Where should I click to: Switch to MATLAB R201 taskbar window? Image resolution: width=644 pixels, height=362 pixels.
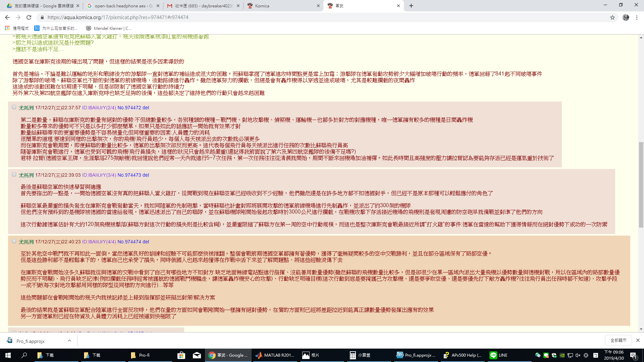pyautogui.click(x=275, y=355)
